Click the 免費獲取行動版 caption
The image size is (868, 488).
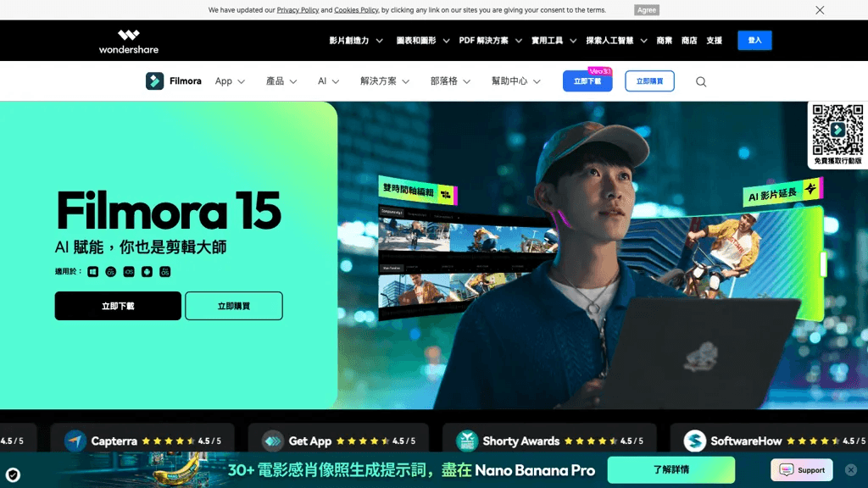tap(837, 161)
